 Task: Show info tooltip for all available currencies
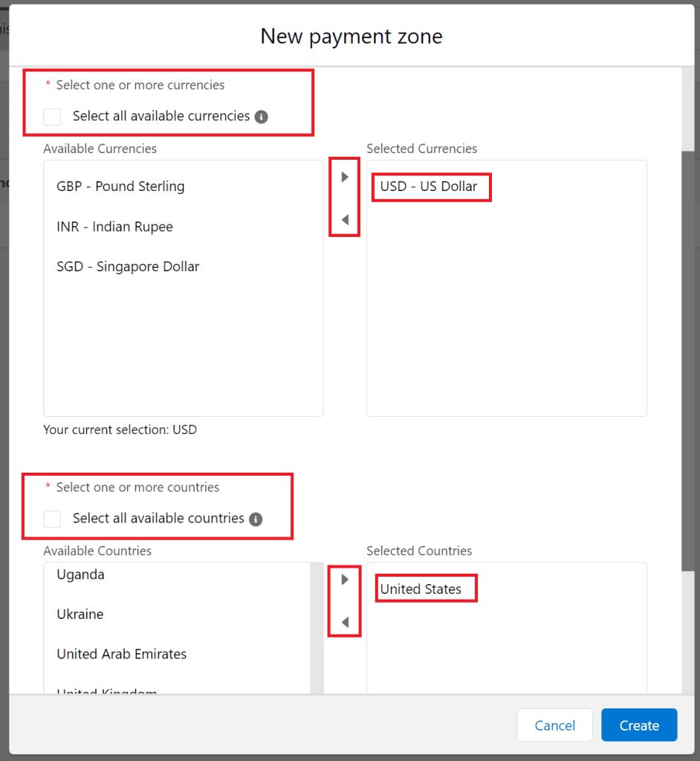click(x=261, y=117)
